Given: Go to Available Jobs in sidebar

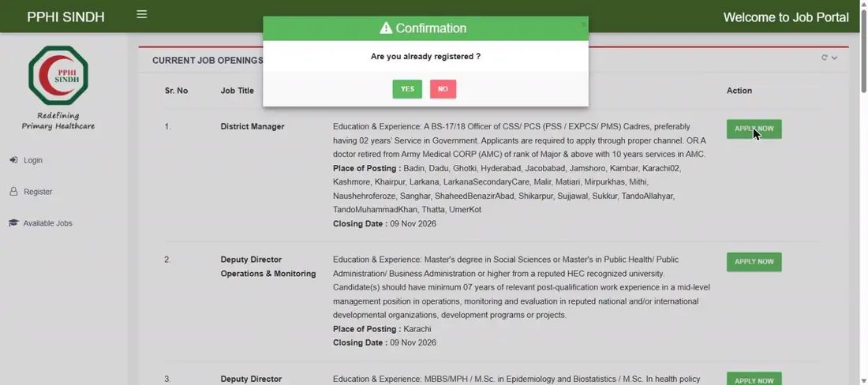Looking at the screenshot, I should click(47, 223).
